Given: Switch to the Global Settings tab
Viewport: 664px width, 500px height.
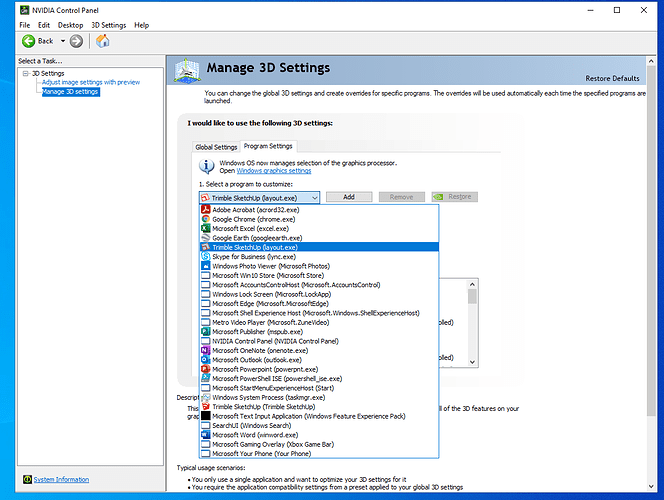Looking at the screenshot, I should [216, 147].
